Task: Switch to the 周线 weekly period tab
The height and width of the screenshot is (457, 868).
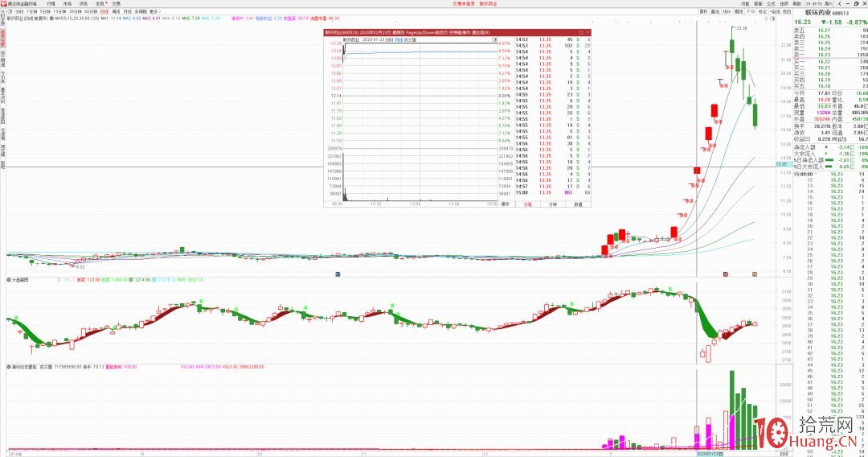Action: [x=116, y=11]
